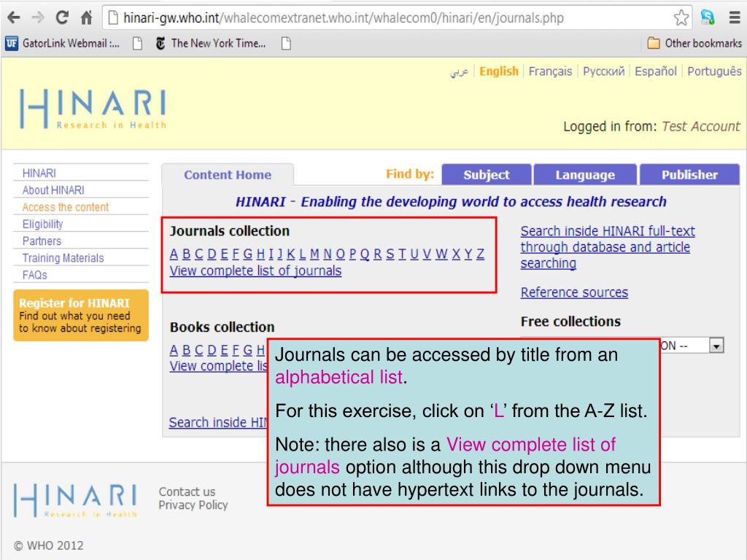This screenshot has height=560, width=747.
Task: Reload the page with the refresh icon
Action: [62, 18]
